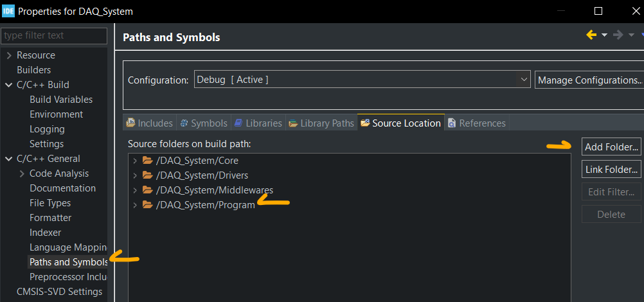
Task: Expand the /DAQ_System/Core folder entry
Action: [x=135, y=161]
